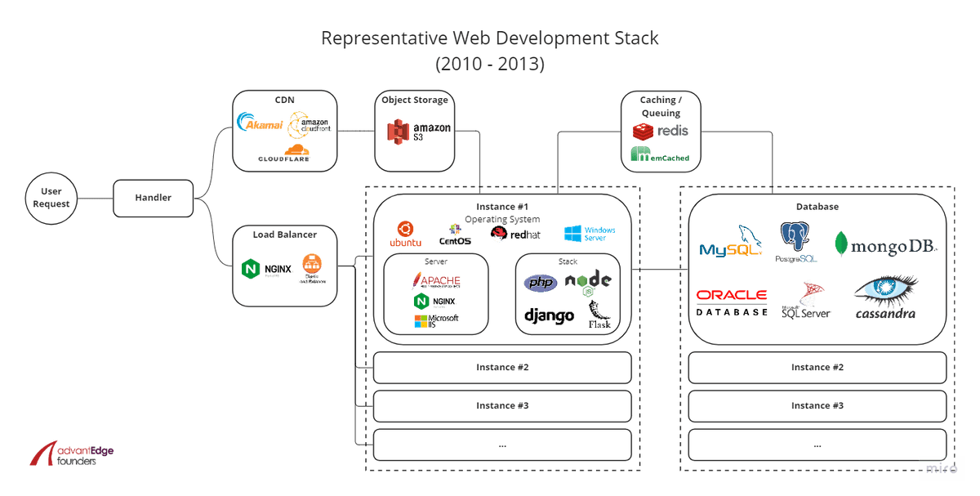Click the Ubuntu logo
Screen dimensions: 980x496
pyautogui.click(x=405, y=234)
